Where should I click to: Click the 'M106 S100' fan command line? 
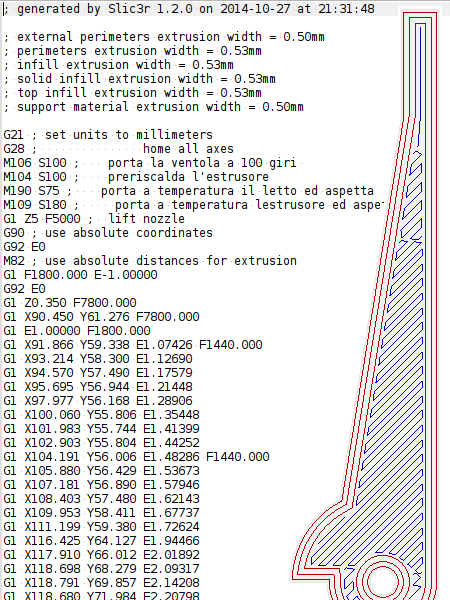click(150, 163)
